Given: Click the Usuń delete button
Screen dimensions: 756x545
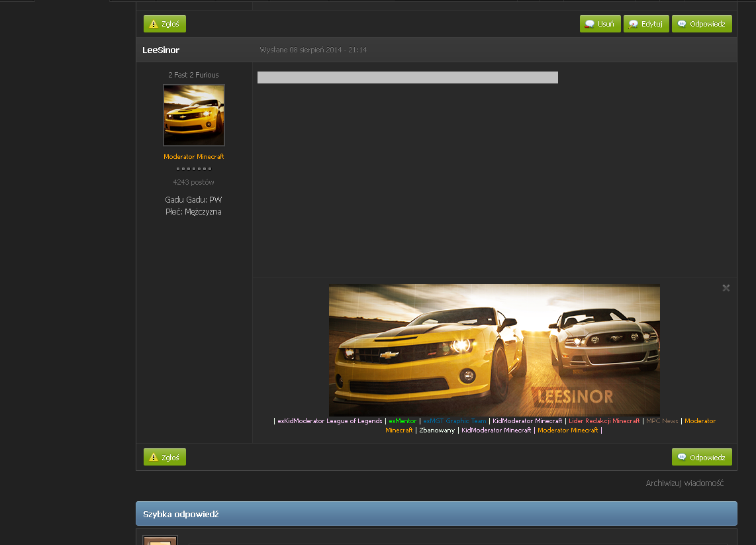Looking at the screenshot, I should [x=600, y=24].
